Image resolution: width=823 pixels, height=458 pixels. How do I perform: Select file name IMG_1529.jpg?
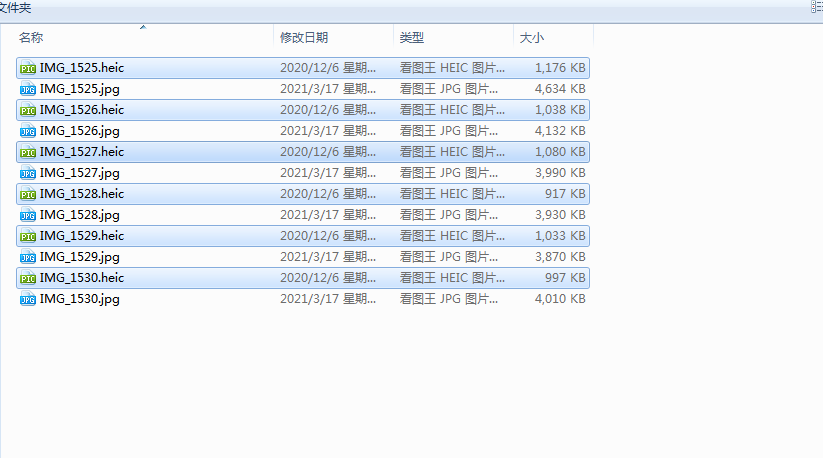(80, 257)
